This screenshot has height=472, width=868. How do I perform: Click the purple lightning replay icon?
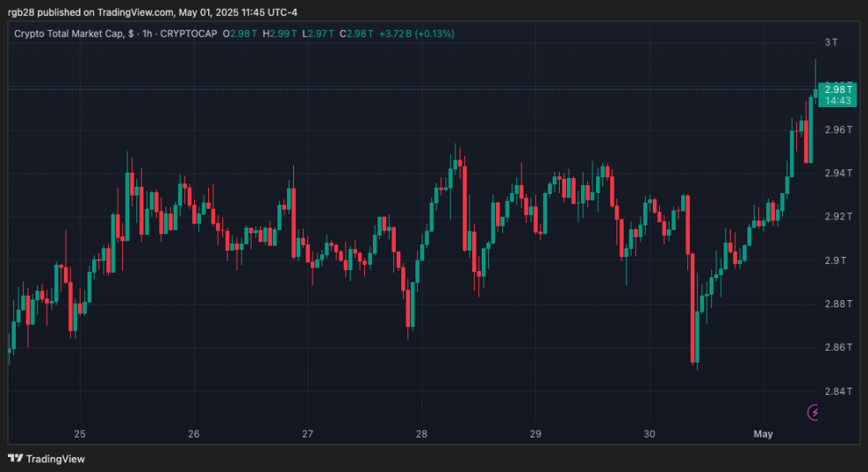pos(813,413)
